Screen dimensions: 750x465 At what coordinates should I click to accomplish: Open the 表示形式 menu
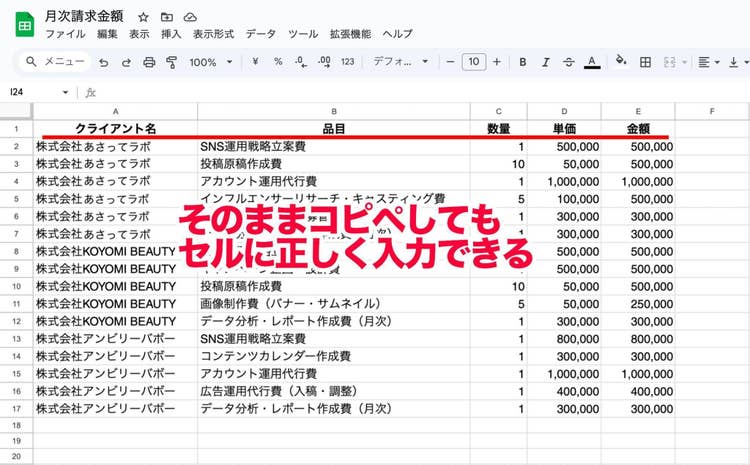click(x=213, y=34)
